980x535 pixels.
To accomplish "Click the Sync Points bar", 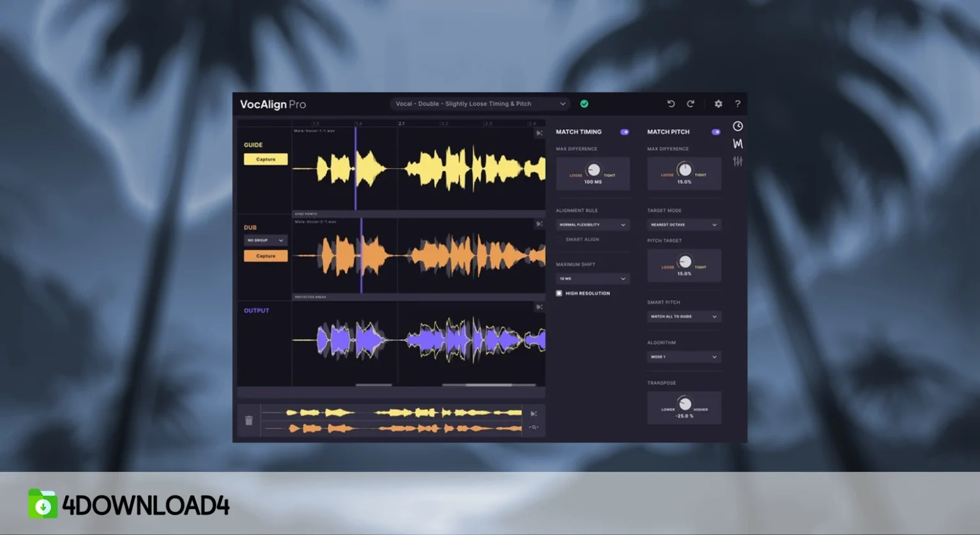I will [x=419, y=214].
